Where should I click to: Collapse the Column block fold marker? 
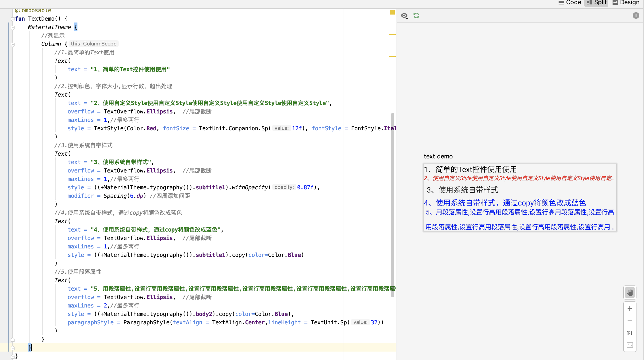(x=12, y=45)
